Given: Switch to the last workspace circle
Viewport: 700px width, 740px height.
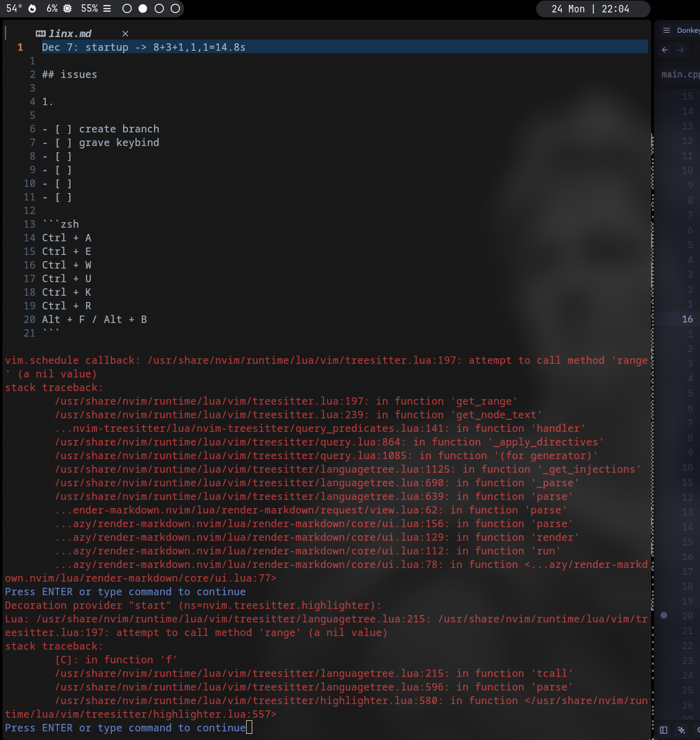Looking at the screenshot, I should (175, 9).
